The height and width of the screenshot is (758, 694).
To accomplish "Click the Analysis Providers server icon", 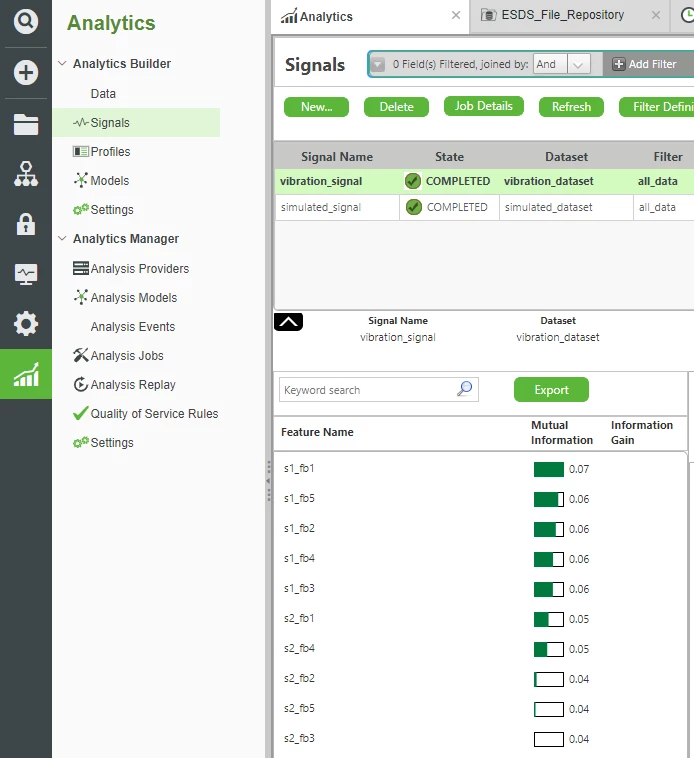I will pos(81,268).
